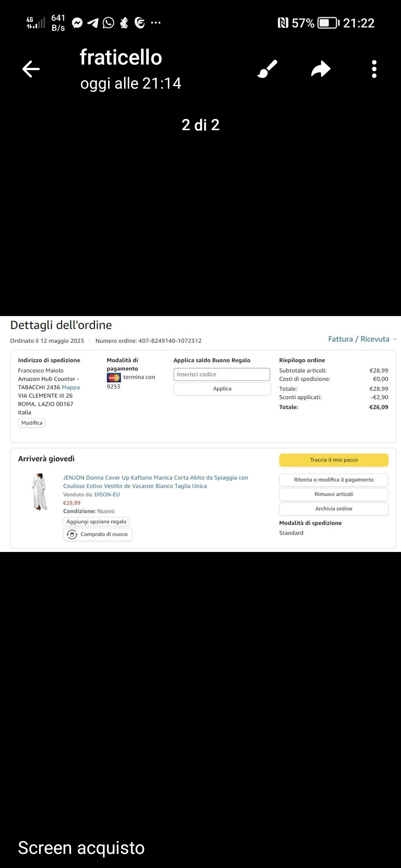This screenshot has width=401, height=868.
Task: Click the Inserisci codice input field
Action: (x=222, y=374)
